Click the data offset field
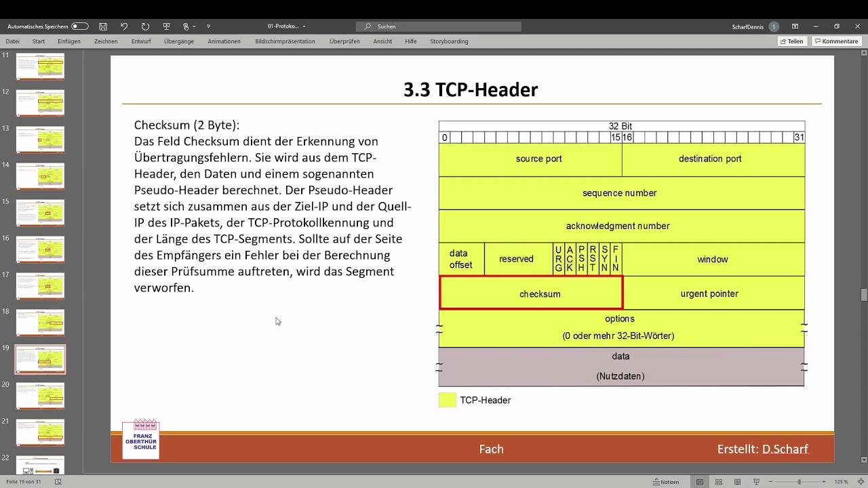 coord(461,259)
